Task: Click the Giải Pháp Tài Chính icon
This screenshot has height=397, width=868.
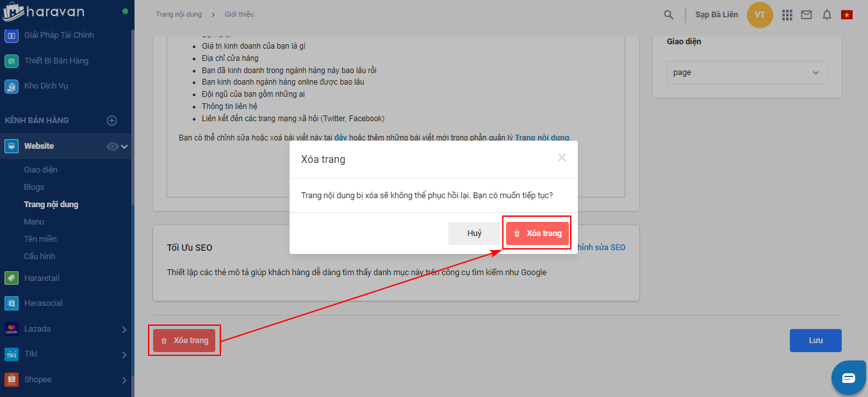Action: (x=11, y=36)
